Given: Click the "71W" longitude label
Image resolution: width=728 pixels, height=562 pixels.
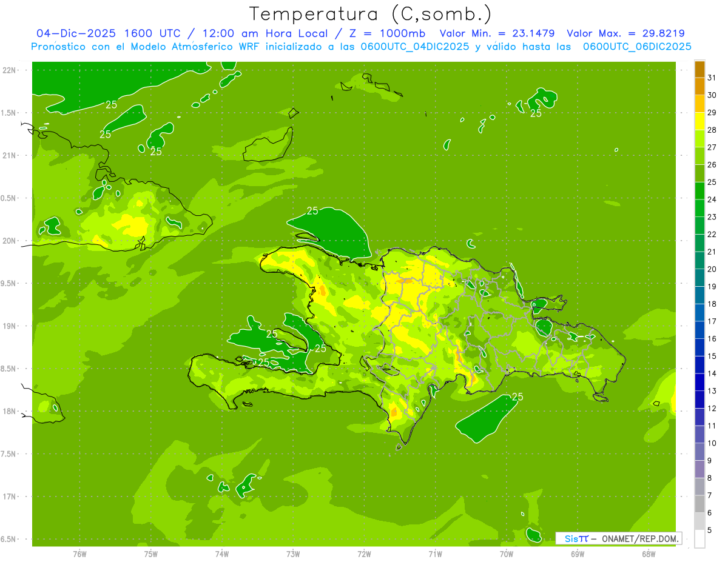Looking at the screenshot, I should coord(435,554).
